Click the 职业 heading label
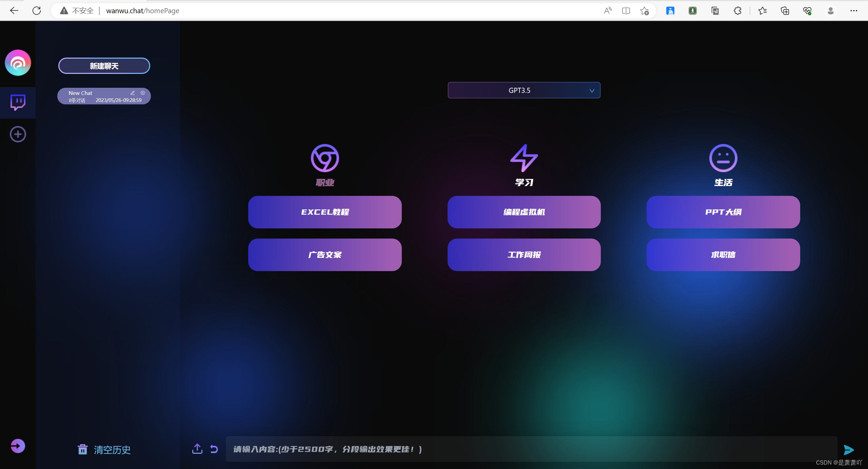 pyautogui.click(x=325, y=183)
